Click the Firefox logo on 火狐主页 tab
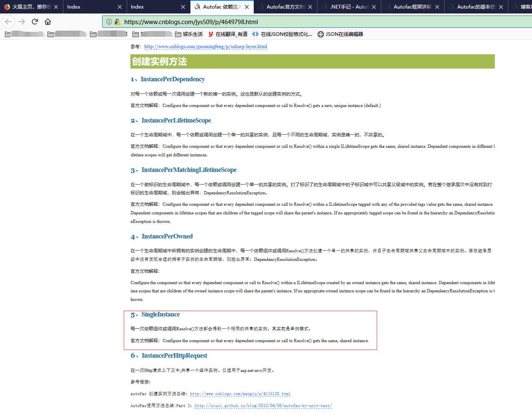The image size is (532, 414). pyautogui.click(x=7, y=7)
